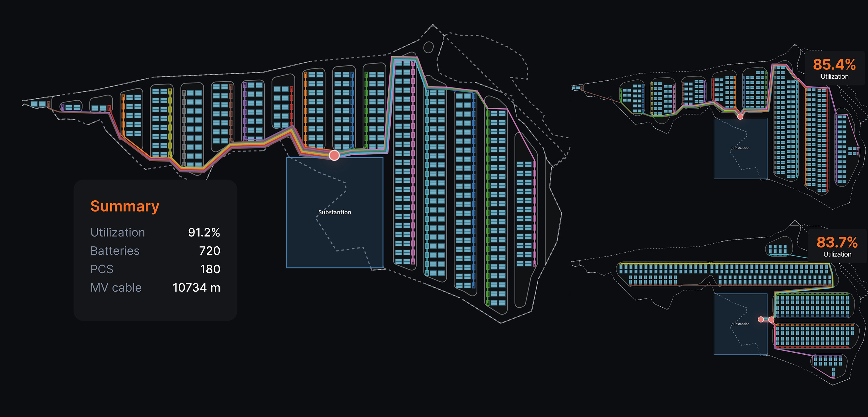
Task: Click the 83.7% utilization badge
Action: pos(837,246)
